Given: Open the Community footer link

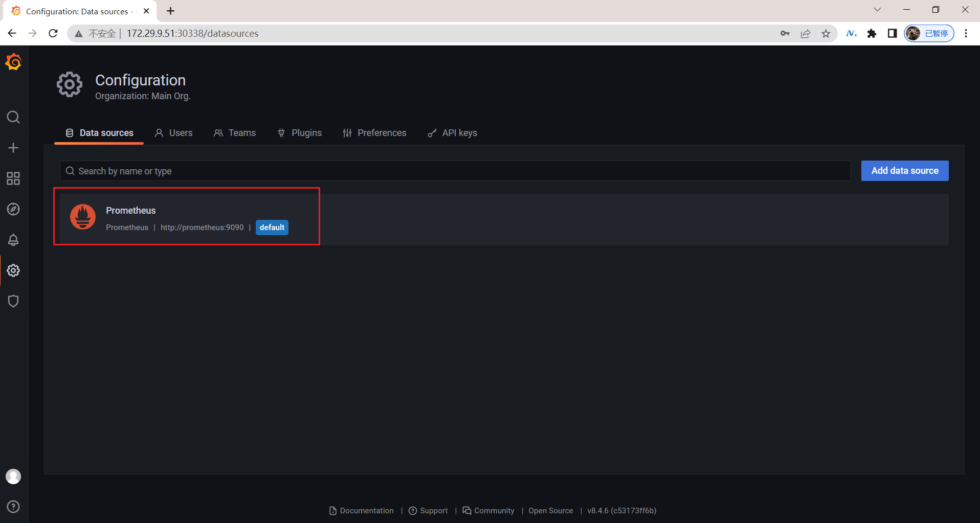Looking at the screenshot, I should (488, 511).
